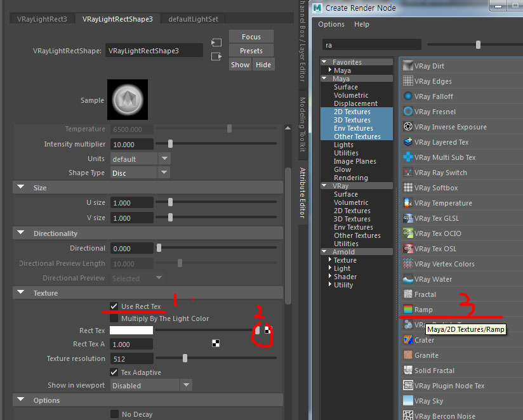The image size is (523, 420).
Task: Select the Granite texture icon
Action: (x=407, y=355)
